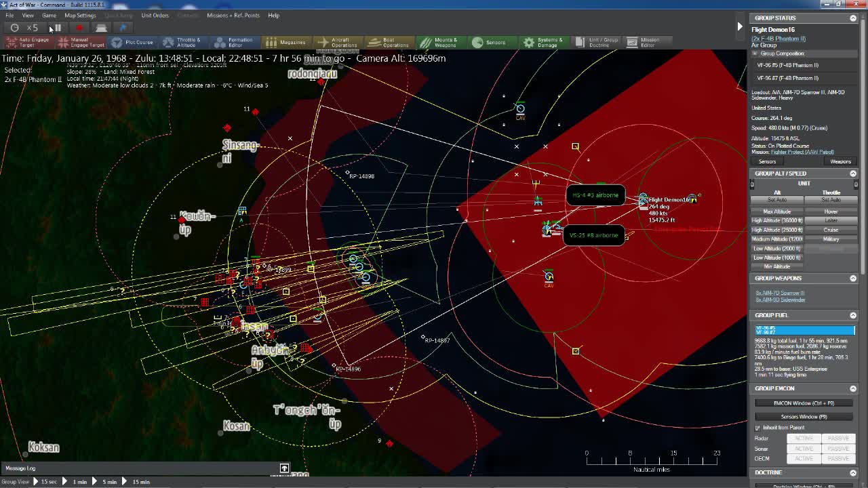This screenshot has height=488, width=868.
Task: Click the time compression clock icon
Action: [x=14, y=28]
